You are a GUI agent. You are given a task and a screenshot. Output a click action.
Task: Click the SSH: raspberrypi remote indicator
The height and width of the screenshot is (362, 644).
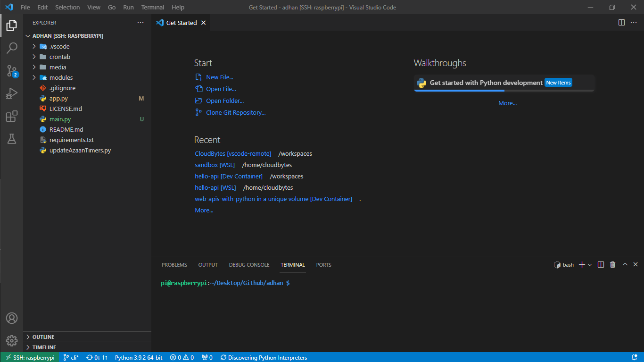point(29,357)
